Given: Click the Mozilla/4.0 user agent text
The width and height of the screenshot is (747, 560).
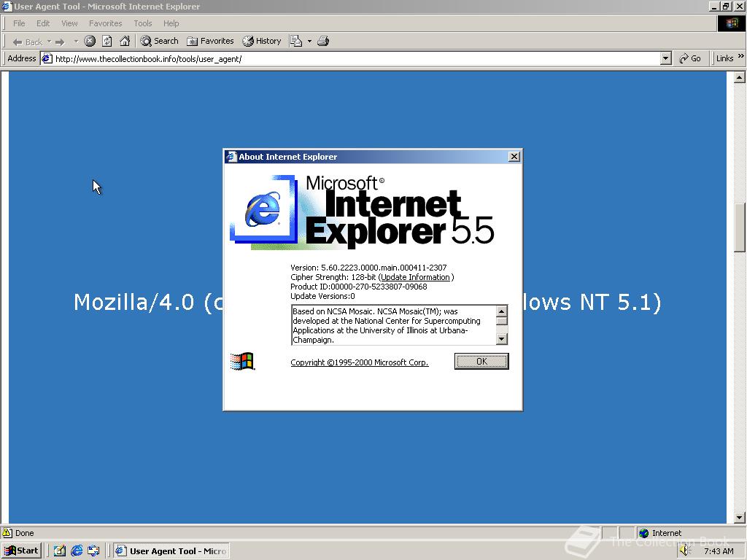Looking at the screenshot, I should click(x=368, y=302).
